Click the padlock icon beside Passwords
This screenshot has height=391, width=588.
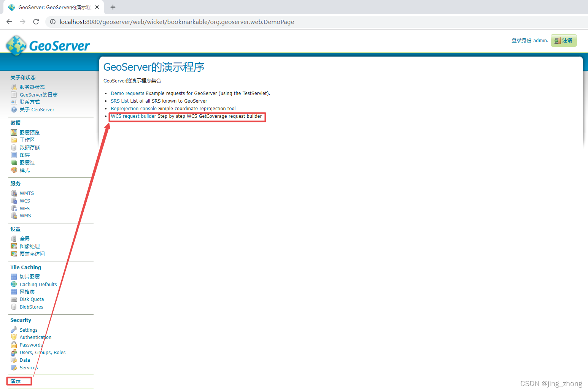coord(14,345)
